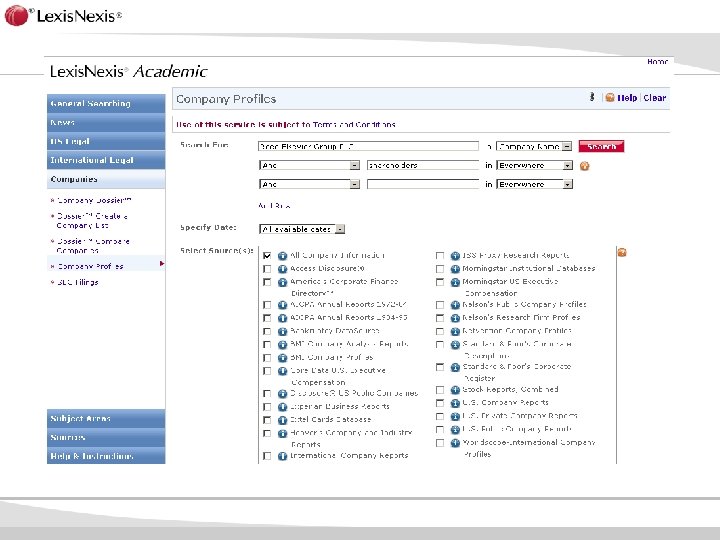The image size is (720, 540).
Task: Open info for Core Data U.S. Executive Compensation
Action: pyautogui.click(x=282, y=371)
